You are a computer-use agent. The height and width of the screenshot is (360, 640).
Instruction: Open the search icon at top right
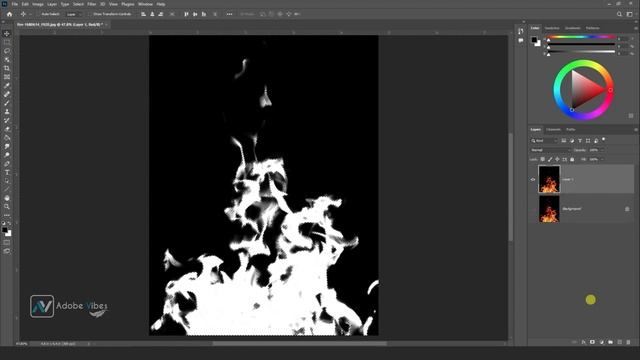tap(619, 14)
